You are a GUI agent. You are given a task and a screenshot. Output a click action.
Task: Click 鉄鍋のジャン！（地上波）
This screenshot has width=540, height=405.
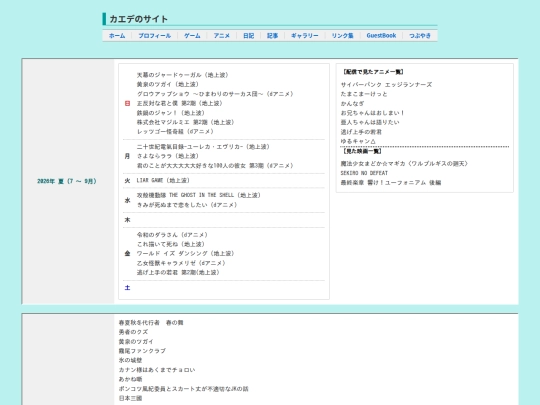point(171,113)
